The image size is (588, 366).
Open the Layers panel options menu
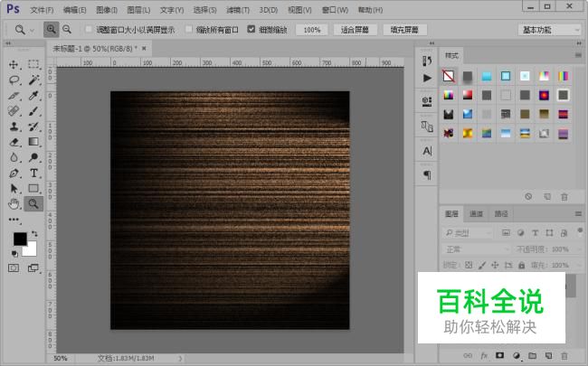tap(578, 214)
